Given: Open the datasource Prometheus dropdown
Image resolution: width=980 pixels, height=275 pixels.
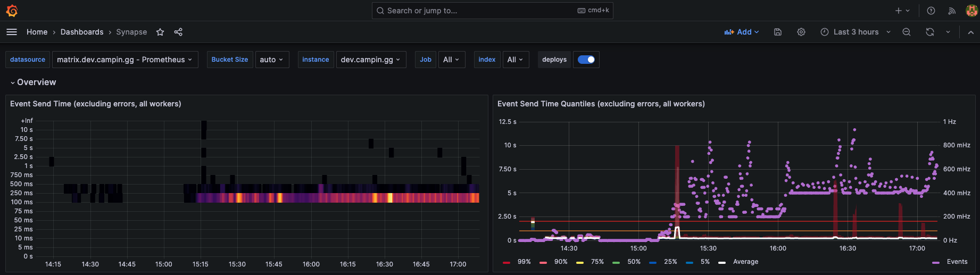Looking at the screenshot, I should pyautogui.click(x=124, y=60).
